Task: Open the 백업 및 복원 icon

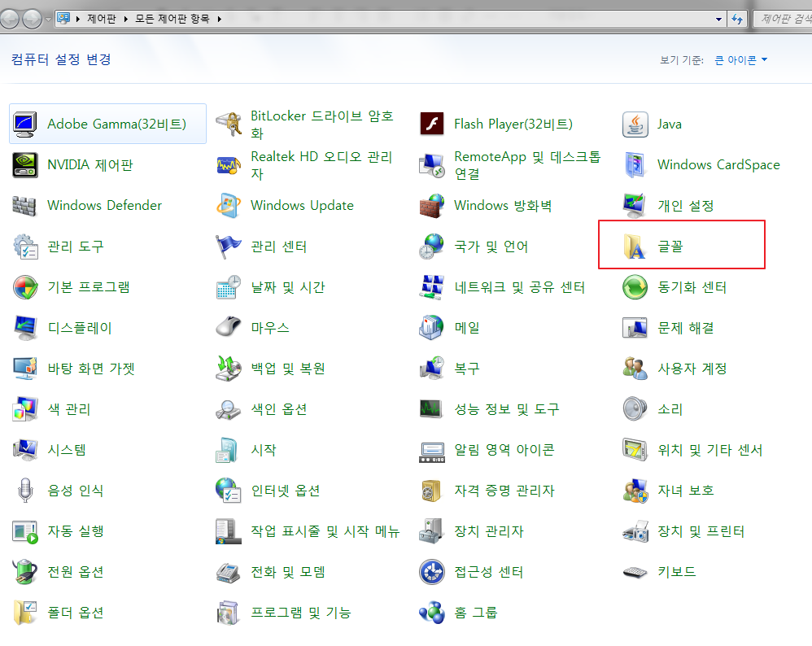Action: tap(229, 369)
